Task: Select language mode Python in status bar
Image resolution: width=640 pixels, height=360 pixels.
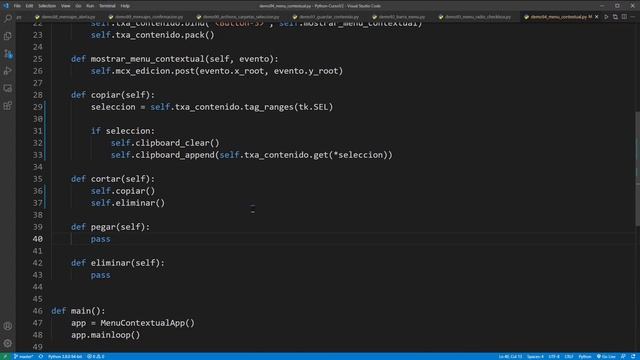Action: pos(584,356)
